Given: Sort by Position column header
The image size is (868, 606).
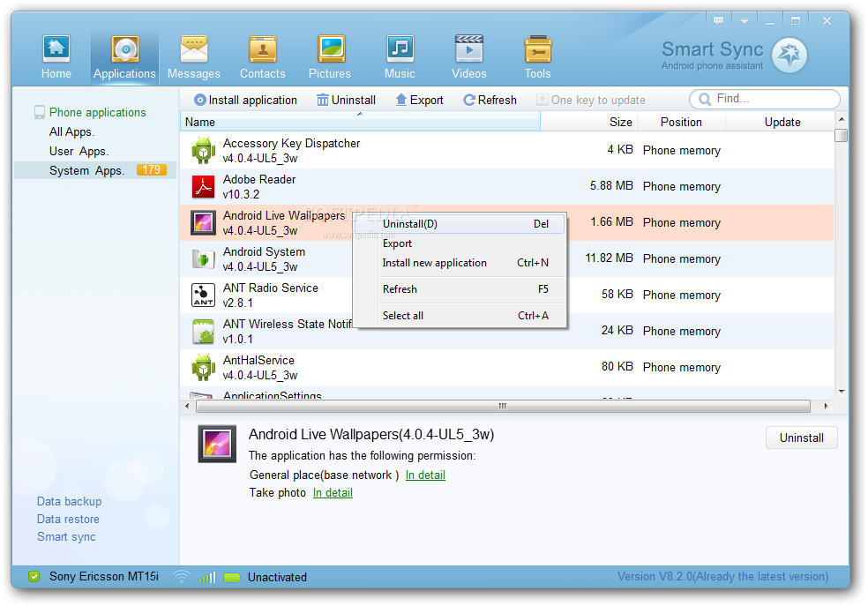Looking at the screenshot, I should tap(682, 122).
